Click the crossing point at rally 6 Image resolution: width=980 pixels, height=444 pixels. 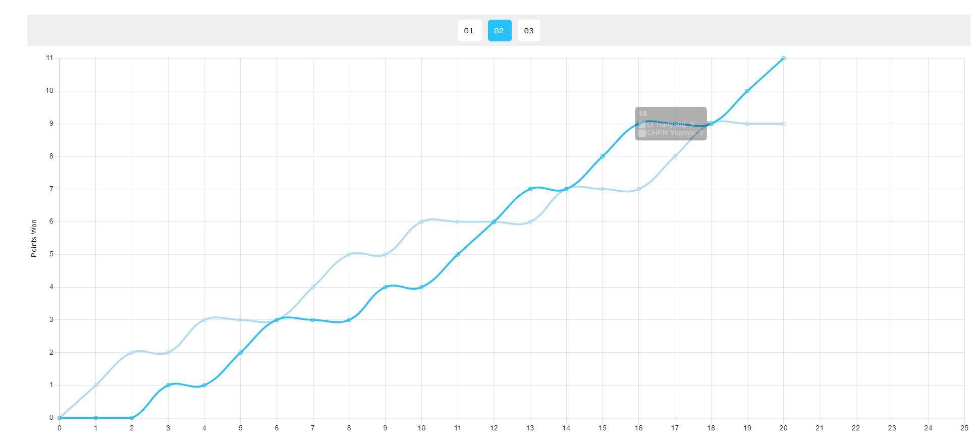pos(277,320)
